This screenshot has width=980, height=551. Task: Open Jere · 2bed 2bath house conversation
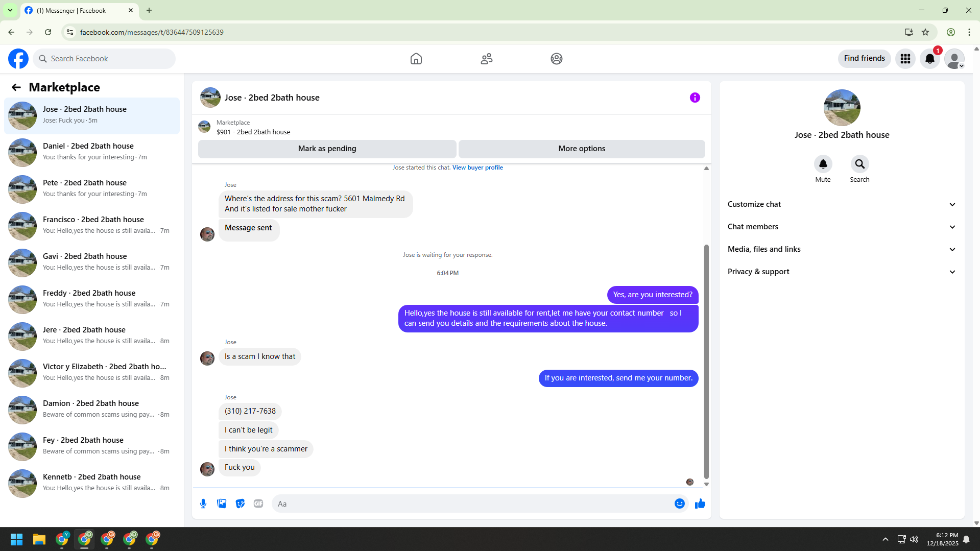pyautogui.click(x=92, y=337)
